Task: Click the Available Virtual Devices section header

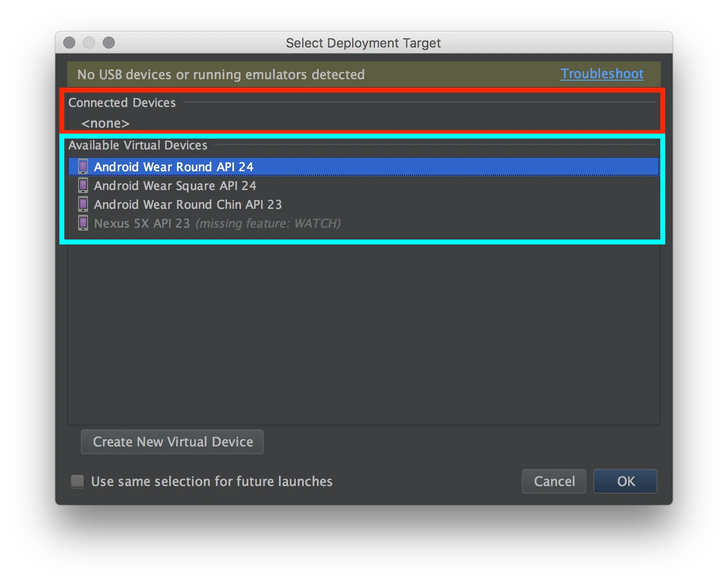Action: (x=138, y=145)
